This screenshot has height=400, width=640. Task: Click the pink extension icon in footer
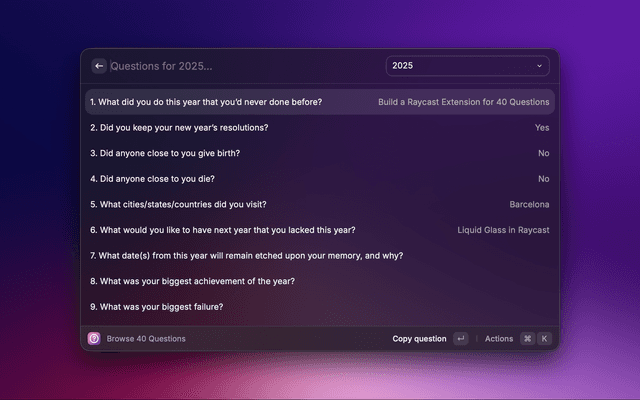[x=94, y=339]
